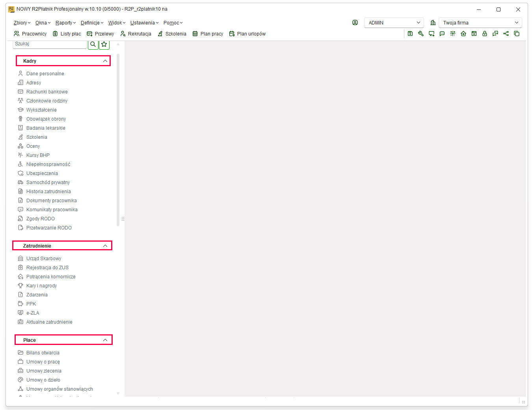Click the magnifier search button
This screenshot has width=532, height=410.
pyautogui.click(x=93, y=45)
